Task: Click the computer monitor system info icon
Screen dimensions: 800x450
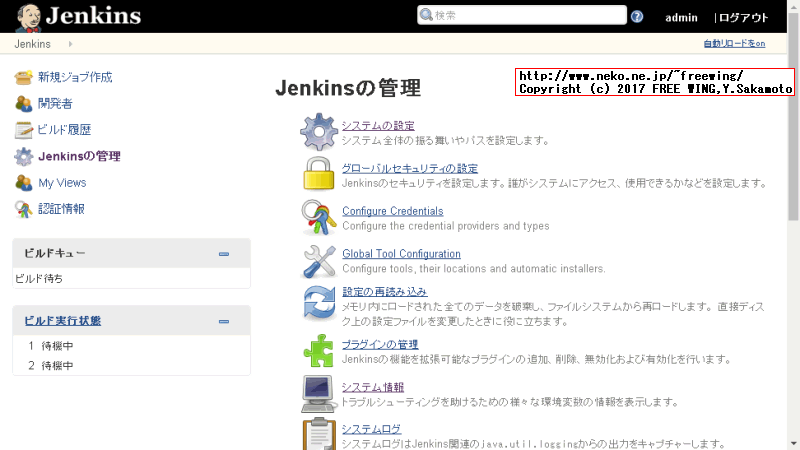Action: pyautogui.click(x=319, y=393)
